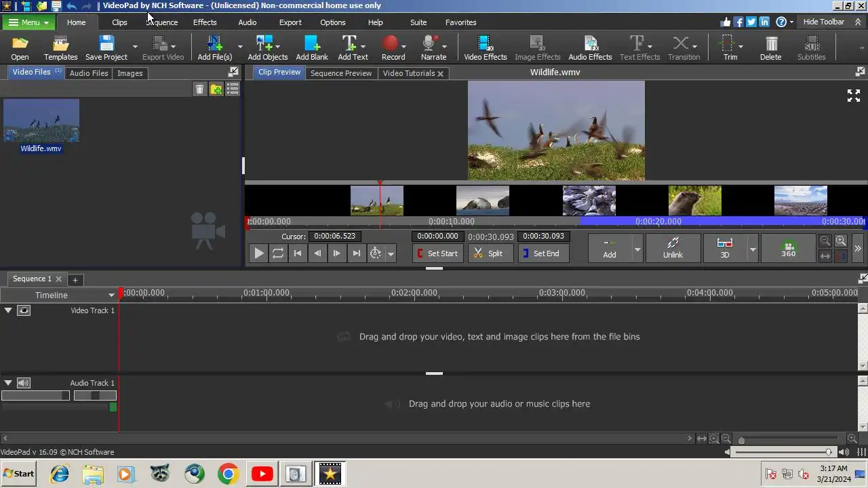868x488 pixels.
Task: Open the Clips ribbon tab
Action: coord(119,22)
